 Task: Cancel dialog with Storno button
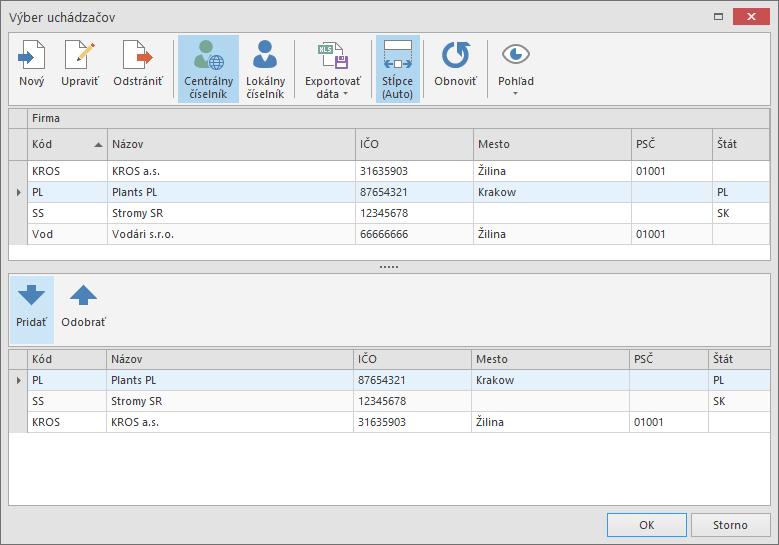point(730,525)
